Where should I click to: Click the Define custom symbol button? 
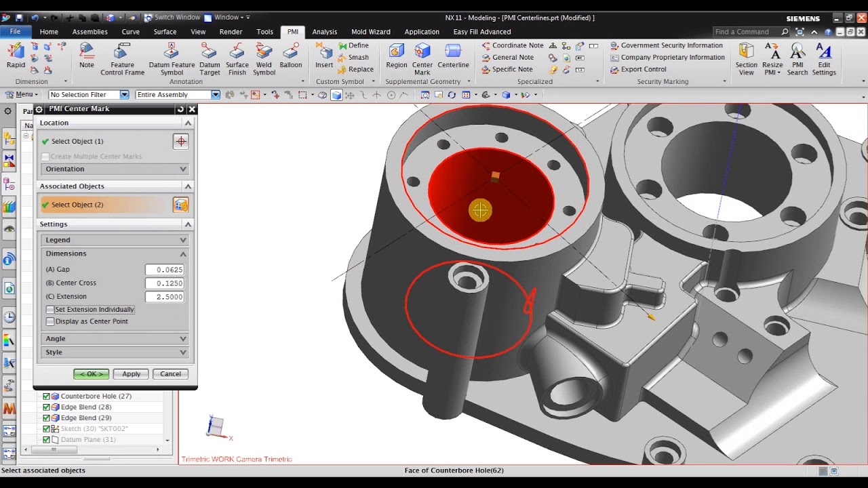click(x=353, y=45)
